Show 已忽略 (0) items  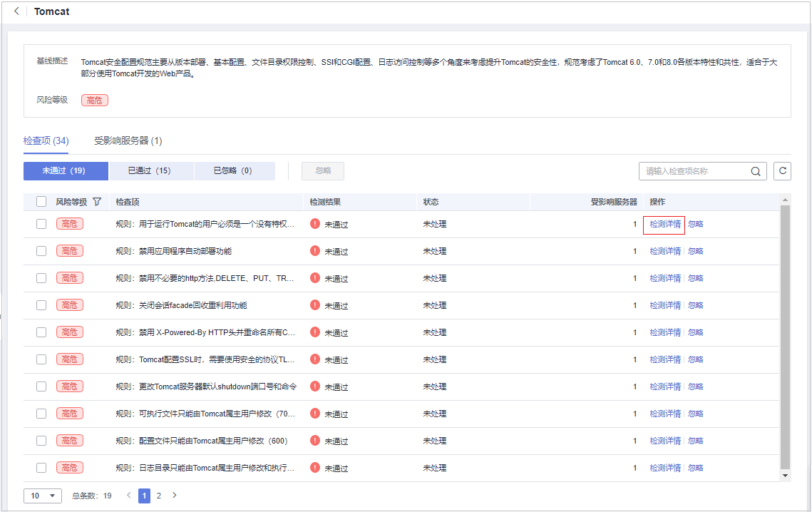tap(235, 171)
